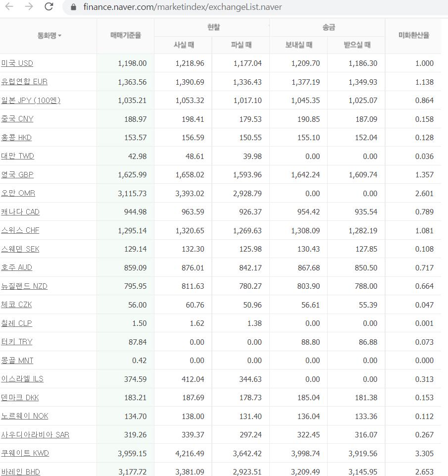Open the 일본 JPY (100엔) link
Viewport: 448px width, 476px height.
click(x=31, y=100)
